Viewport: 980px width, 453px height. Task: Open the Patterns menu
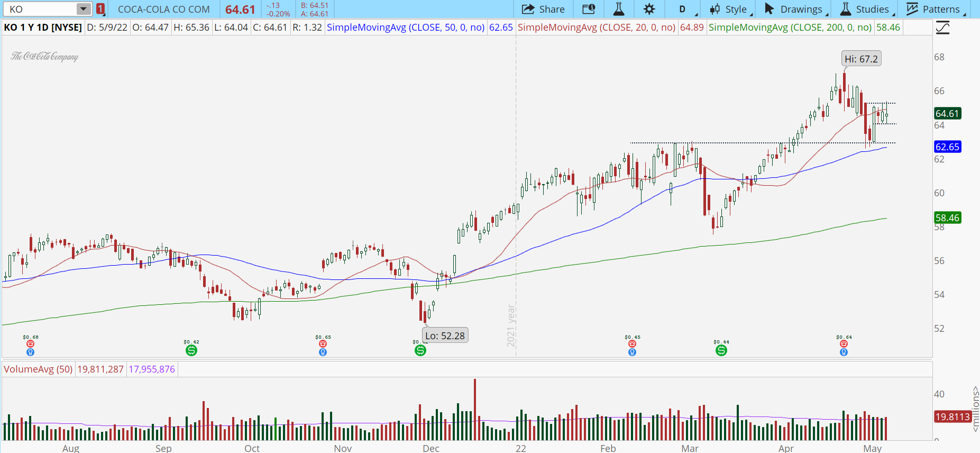(936, 9)
